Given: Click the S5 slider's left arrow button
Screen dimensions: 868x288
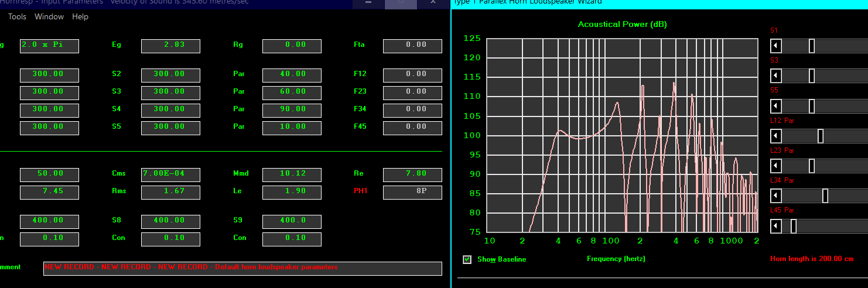Looking at the screenshot, I should pos(776,106).
